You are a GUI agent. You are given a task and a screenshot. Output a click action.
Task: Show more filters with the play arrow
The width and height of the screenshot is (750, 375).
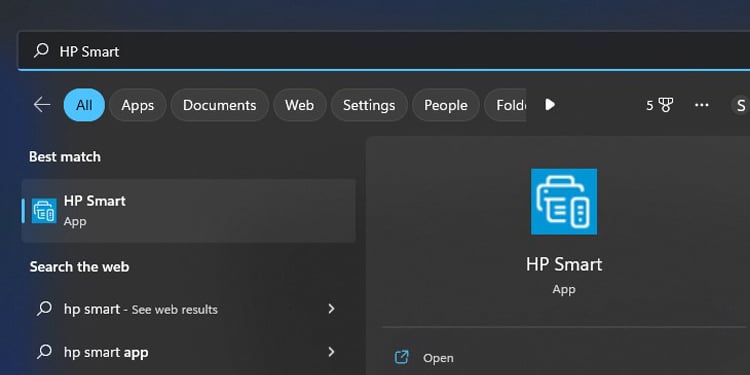[550, 105]
